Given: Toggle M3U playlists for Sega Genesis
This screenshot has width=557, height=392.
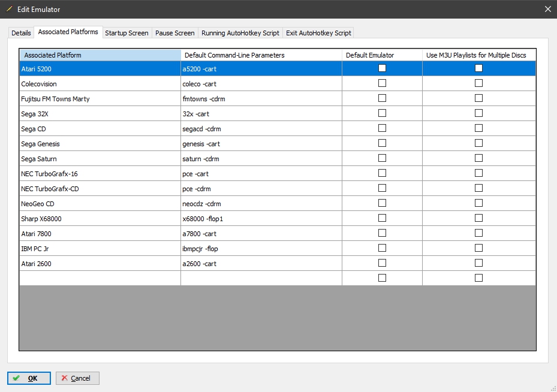Looking at the screenshot, I should (479, 143).
